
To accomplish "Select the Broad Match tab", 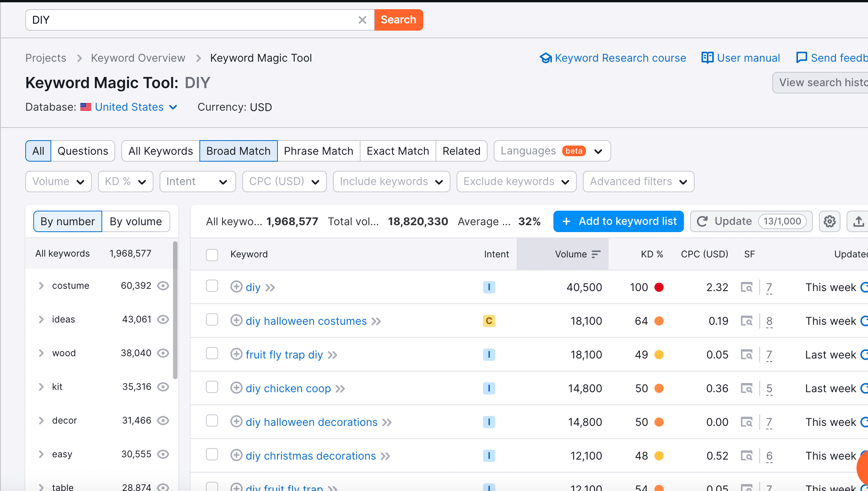I will coord(238,151).
